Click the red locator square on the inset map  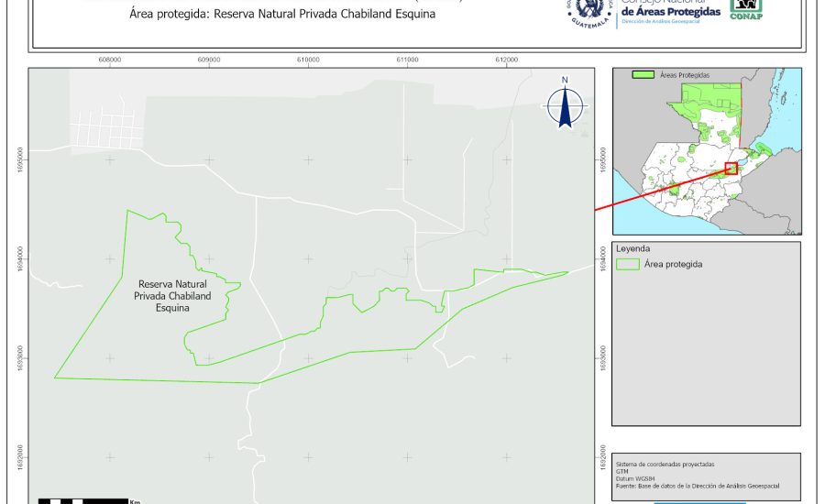pos(731,168)
